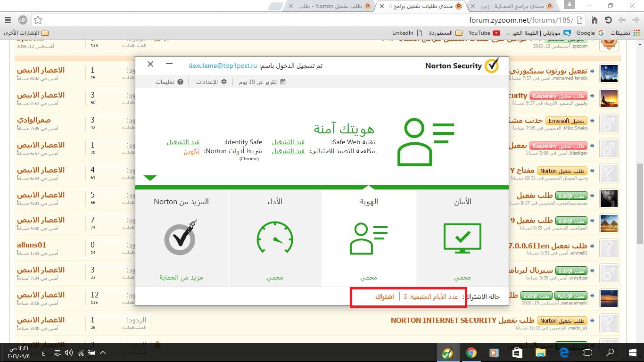Open the avatar of thread by mohamed farock
The image size is (644, 362).
[609, 74]
